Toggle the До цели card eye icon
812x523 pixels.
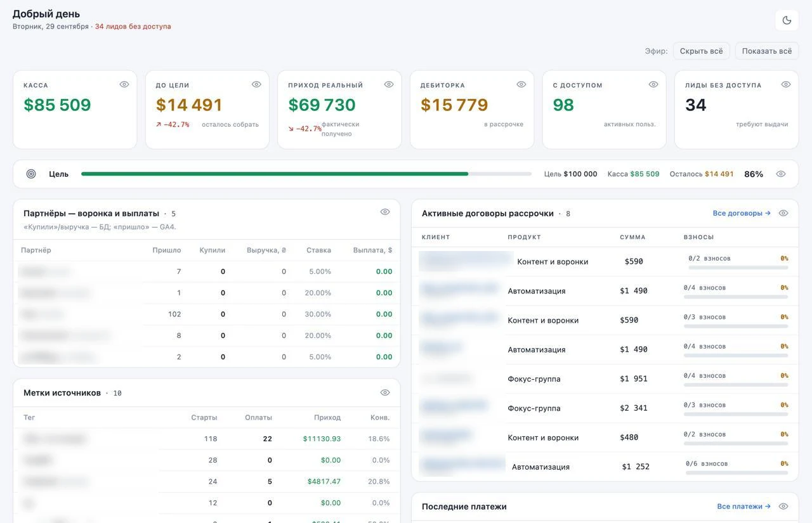(256, 84)
